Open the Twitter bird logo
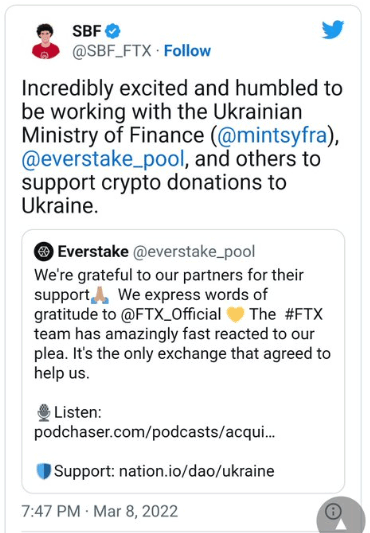This screenshot has width=370, height=533. (333, 30)
